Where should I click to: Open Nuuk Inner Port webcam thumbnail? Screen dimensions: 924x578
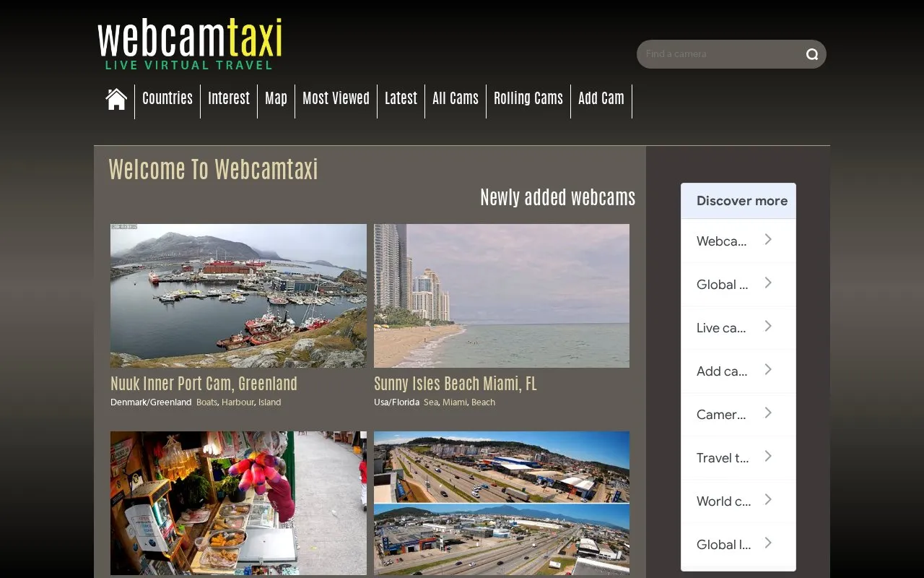[238, 296]
